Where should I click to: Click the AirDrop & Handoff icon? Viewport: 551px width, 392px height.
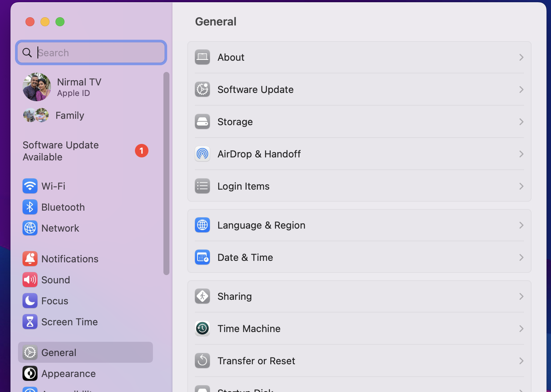click(x=202, y=154)
